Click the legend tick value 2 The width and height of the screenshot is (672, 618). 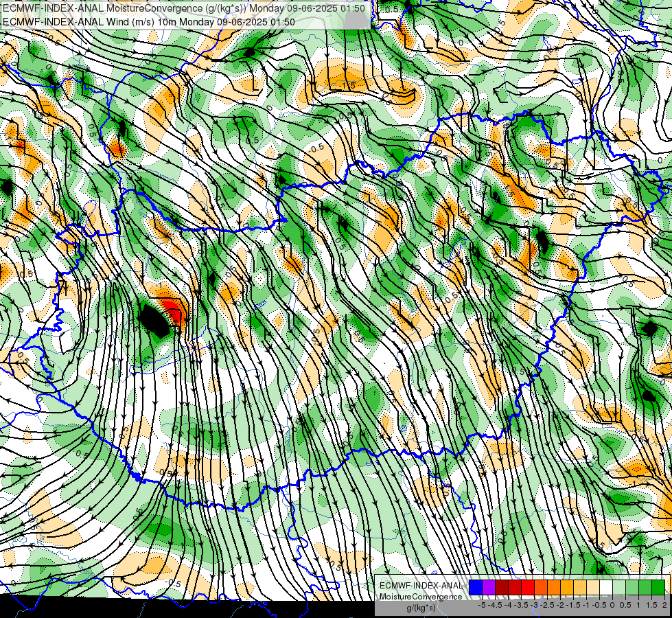[x=664, y=605]
